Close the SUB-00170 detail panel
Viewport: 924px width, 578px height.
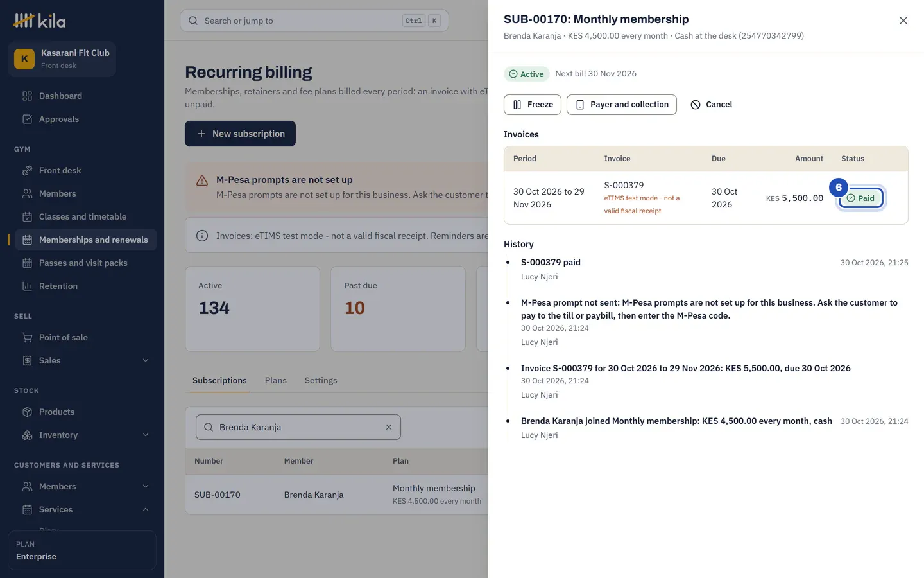(x=903, y=21)
